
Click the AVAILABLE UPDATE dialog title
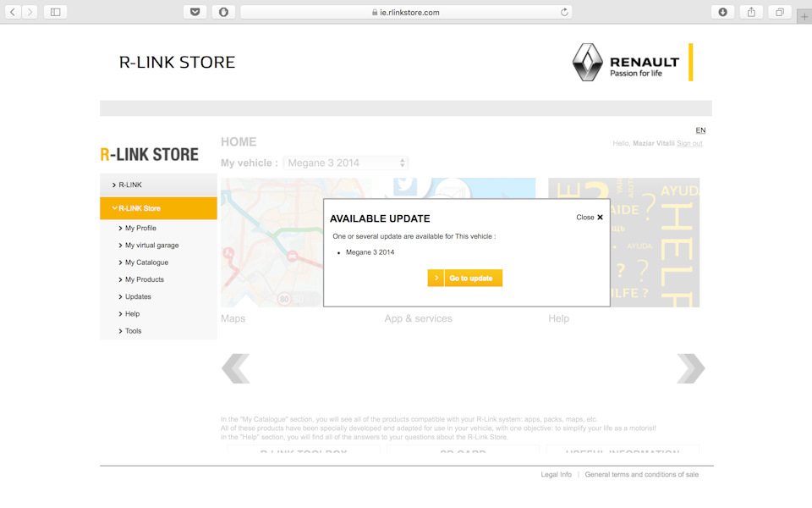pos(380,218)
